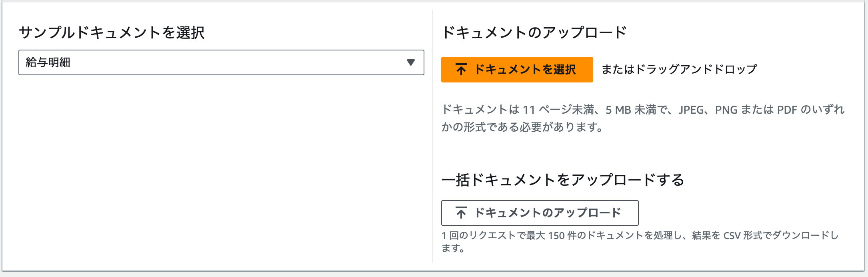Click the 一括ドキュメントをアップロードする heading

pos(563,180)
